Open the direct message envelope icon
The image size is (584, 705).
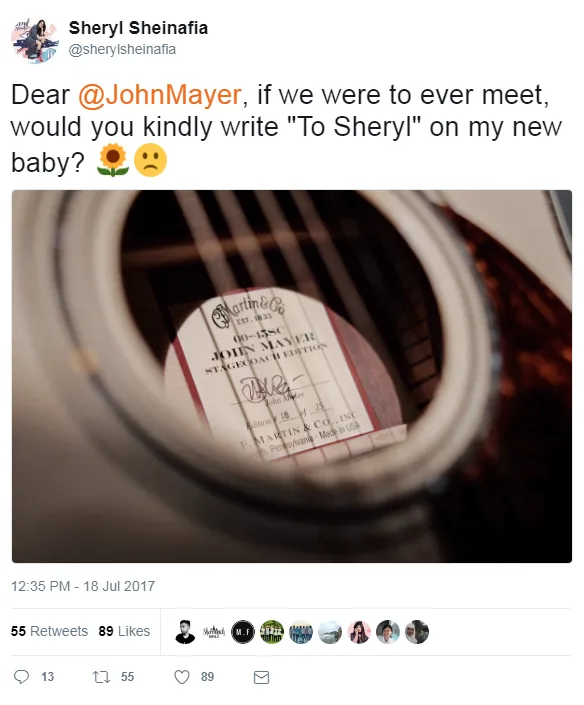click(x=261, y=677)
